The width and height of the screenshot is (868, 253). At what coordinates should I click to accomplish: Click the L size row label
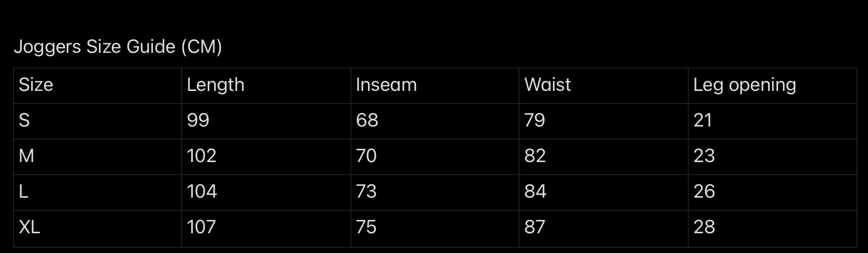pos(23,192)
